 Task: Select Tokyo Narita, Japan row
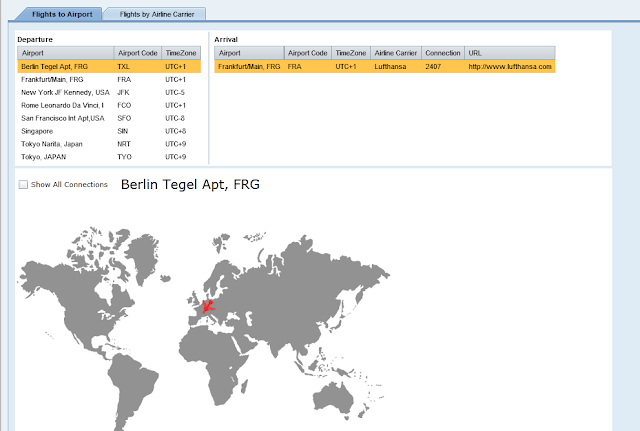click(x=109, y=144)
